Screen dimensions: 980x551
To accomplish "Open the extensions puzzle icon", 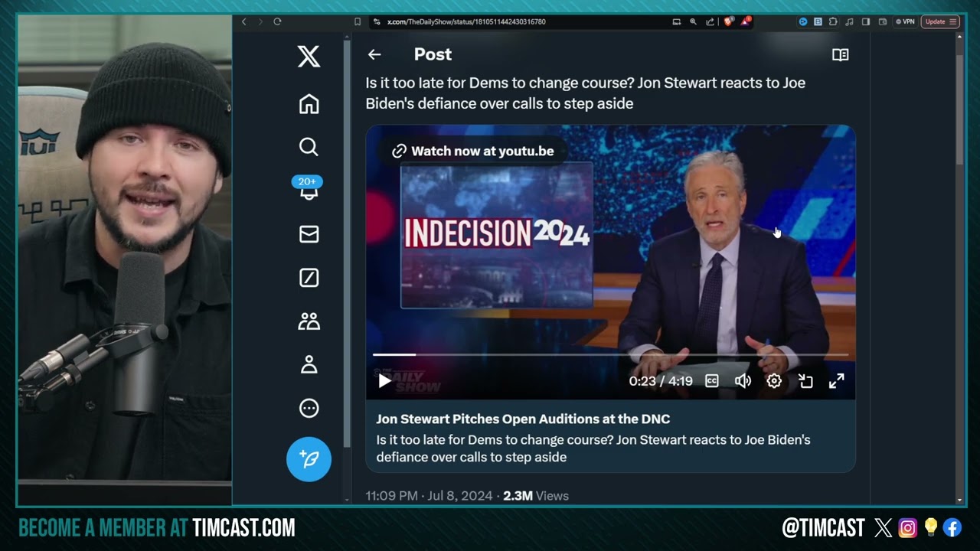I will point(833,21).
